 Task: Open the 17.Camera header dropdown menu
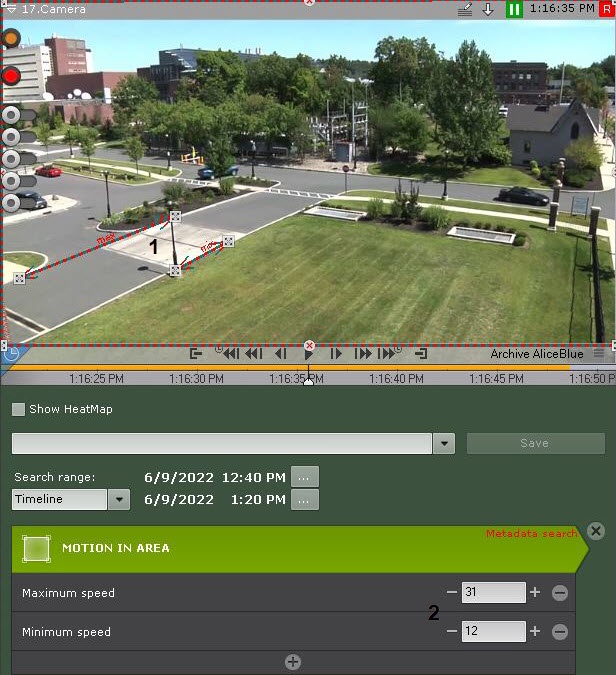(x=10, y=9)
